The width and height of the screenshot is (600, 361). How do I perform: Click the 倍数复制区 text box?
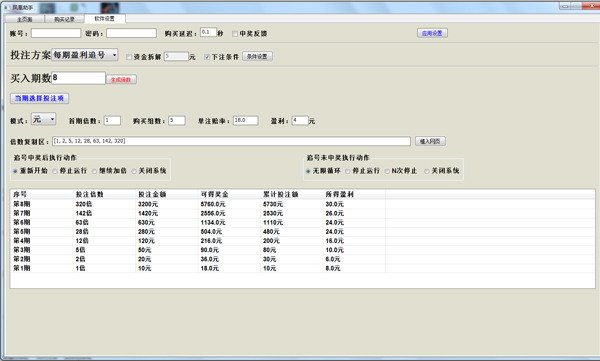point(231,141)
